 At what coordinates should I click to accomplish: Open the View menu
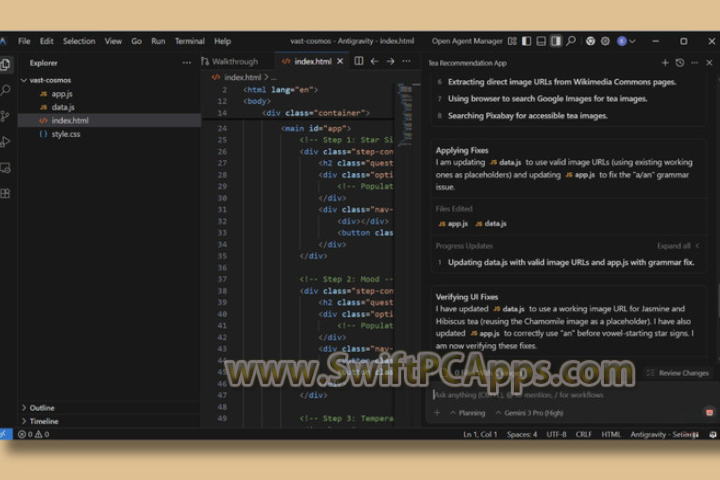pyautogui.click(x=113, y=41)
